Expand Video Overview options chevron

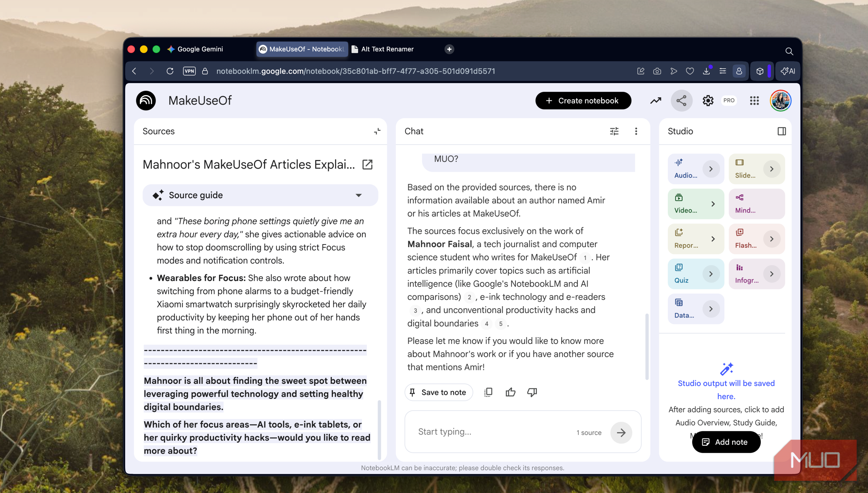713,204
